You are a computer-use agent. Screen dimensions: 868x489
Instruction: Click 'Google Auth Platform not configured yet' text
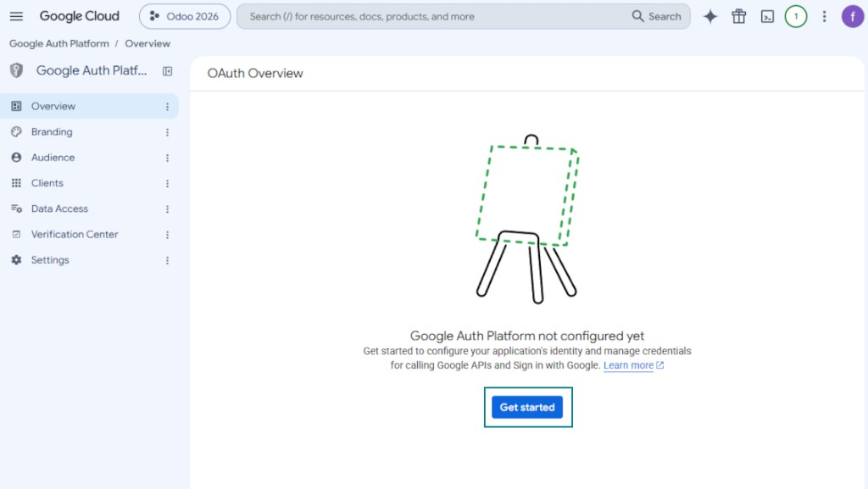(527, 336)
